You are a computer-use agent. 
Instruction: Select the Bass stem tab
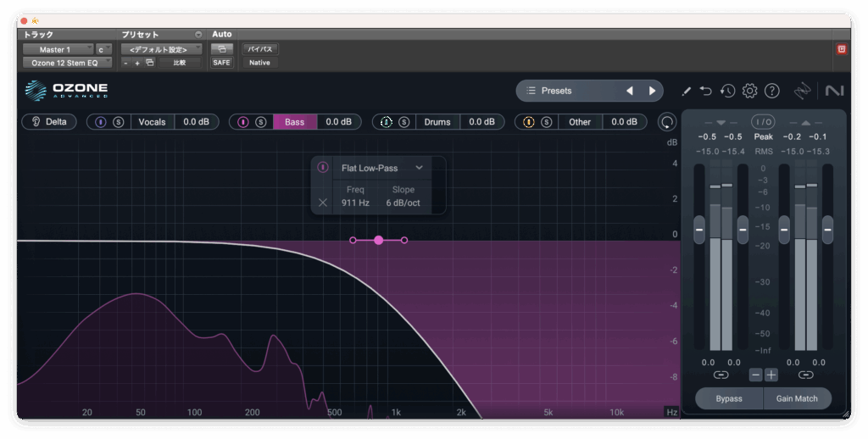(294, 122)
